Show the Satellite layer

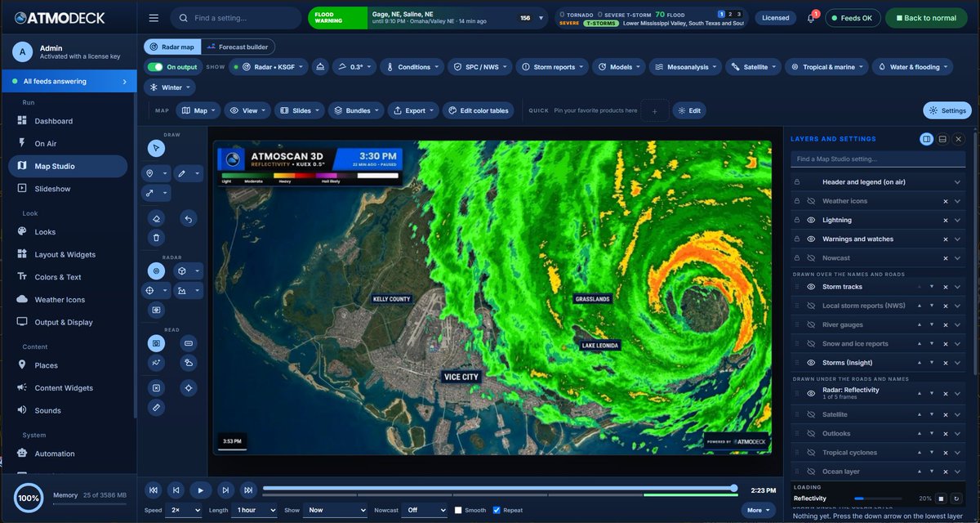click(811, 414)
